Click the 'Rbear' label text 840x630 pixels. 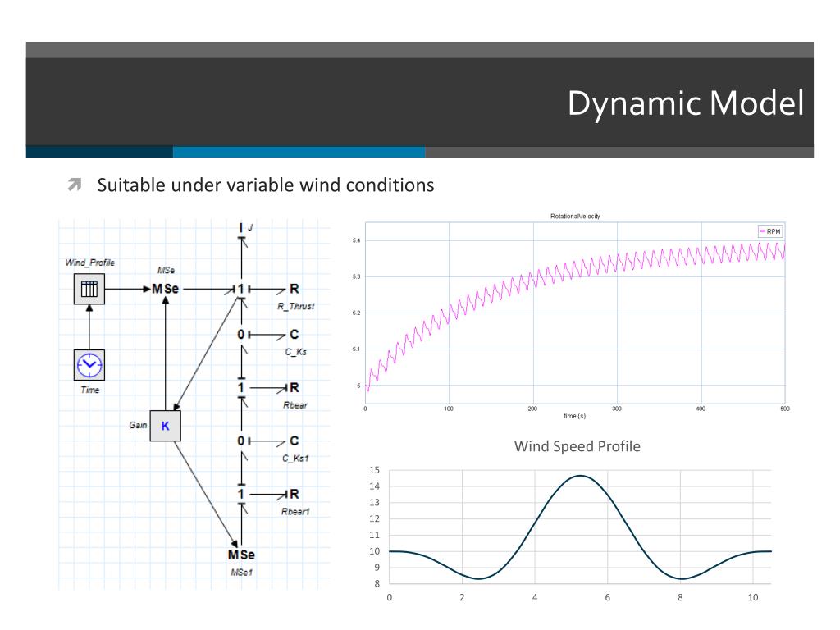point(295,405)
